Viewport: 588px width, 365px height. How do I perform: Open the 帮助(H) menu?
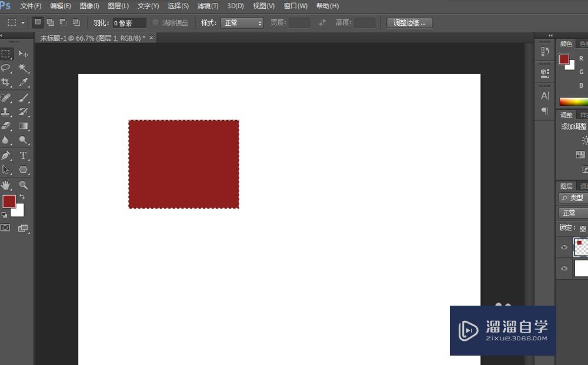point(328,6)
